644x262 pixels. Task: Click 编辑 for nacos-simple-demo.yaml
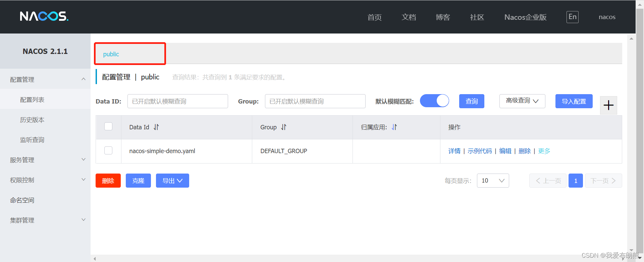click(x=505, y=151)
